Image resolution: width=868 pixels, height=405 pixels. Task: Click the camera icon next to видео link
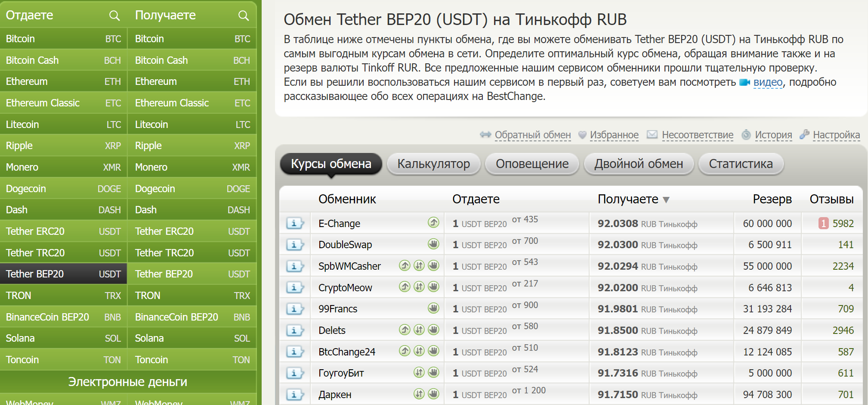(x=744, y=82)
